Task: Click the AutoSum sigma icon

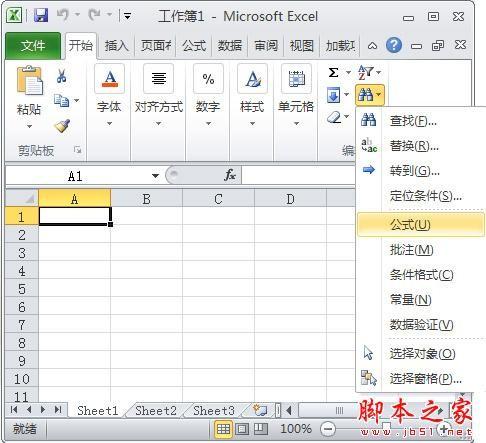Action: 333,72
